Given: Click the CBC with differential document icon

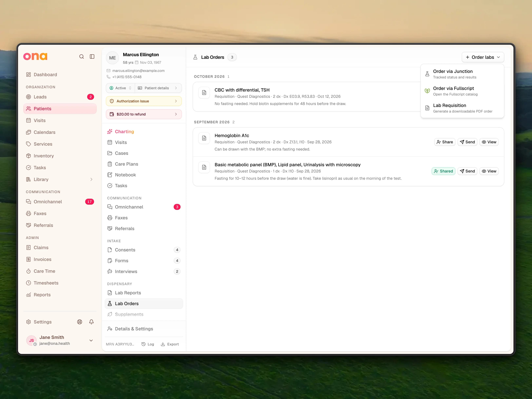Looking at the screenshot, I should point(204,93).
